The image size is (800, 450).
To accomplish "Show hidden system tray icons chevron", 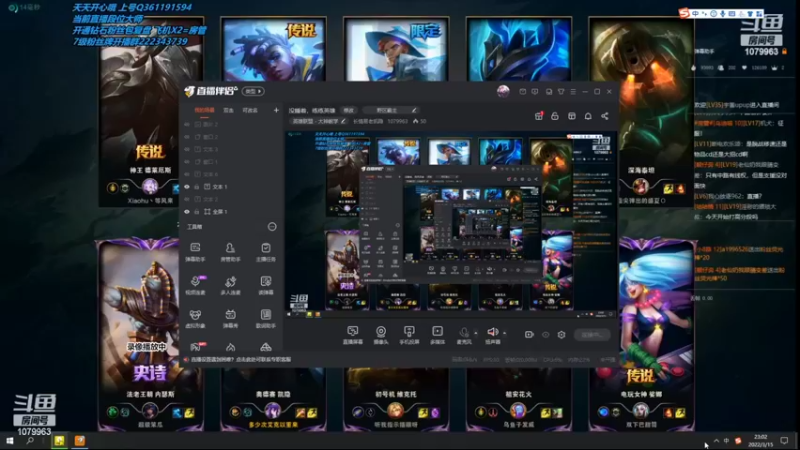I will click(x=716, y=440).
